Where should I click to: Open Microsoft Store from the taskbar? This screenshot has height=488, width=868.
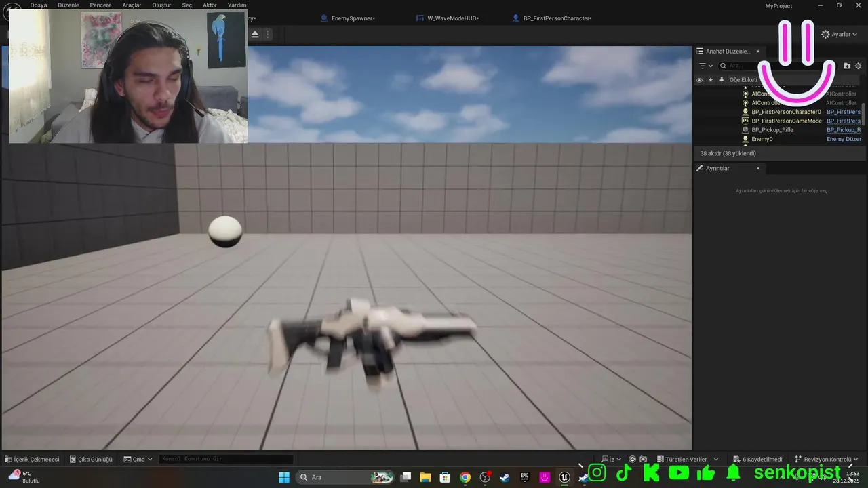(x=445, y=477)
